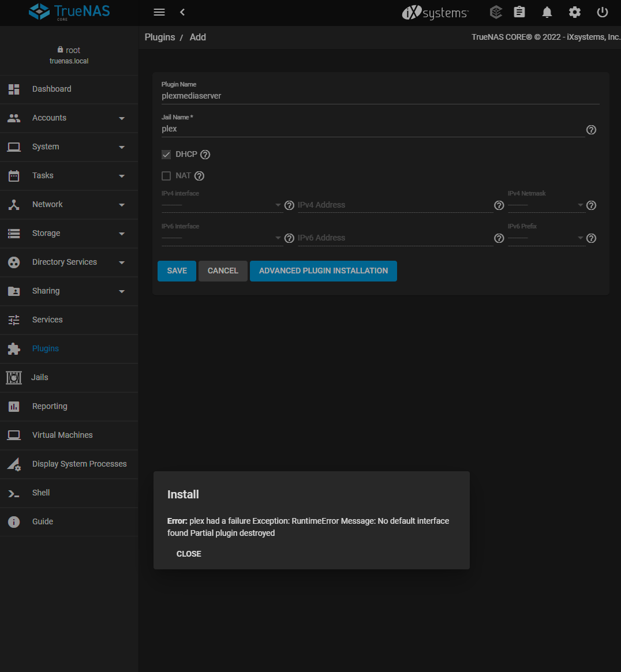This screenshot has width=621, height=672.
Task: Open the TrueCommand status icon
Action: click(496, 12)
